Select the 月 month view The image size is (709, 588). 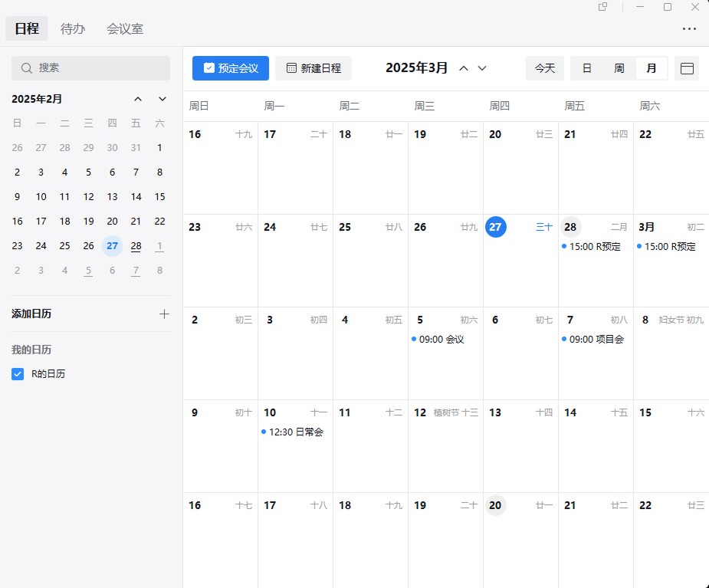[652, 68]
